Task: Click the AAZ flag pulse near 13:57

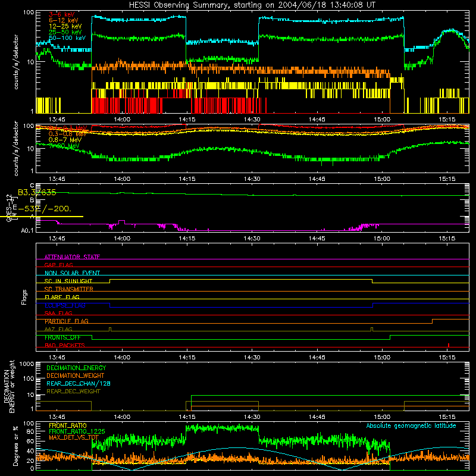Action: click(x=110, y=329)
